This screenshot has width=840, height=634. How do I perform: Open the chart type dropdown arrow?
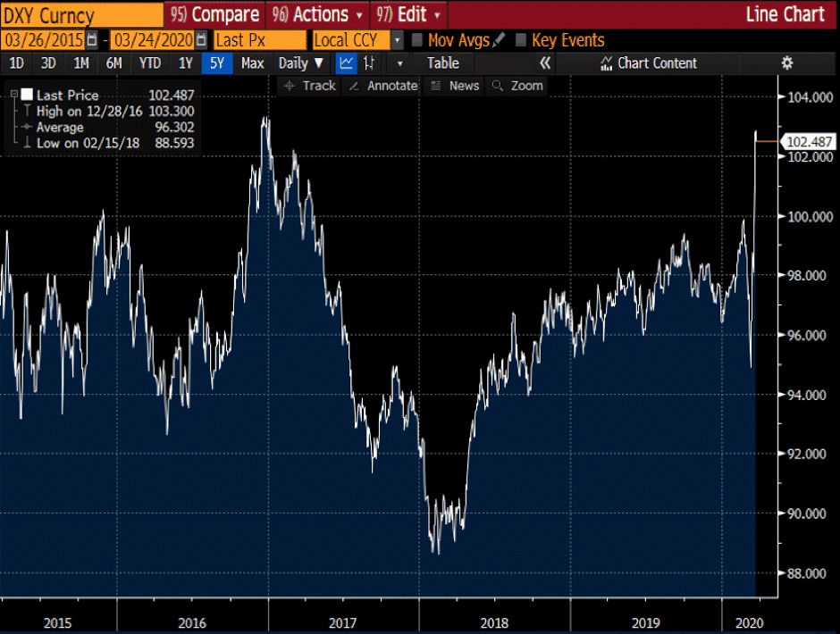(399, 63)
